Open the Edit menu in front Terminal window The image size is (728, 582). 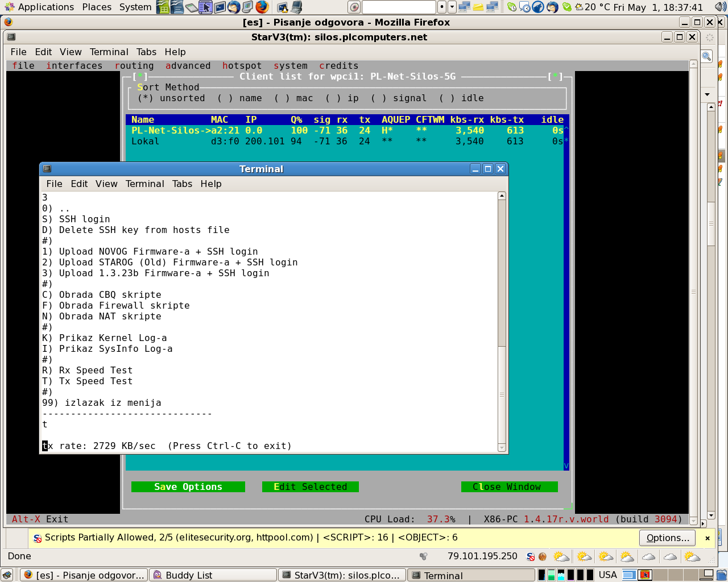tap(79, 184)
